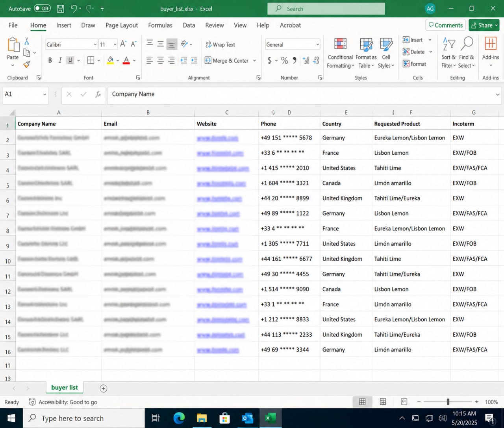Click the Redo arrow icon

tap(89, 8)
